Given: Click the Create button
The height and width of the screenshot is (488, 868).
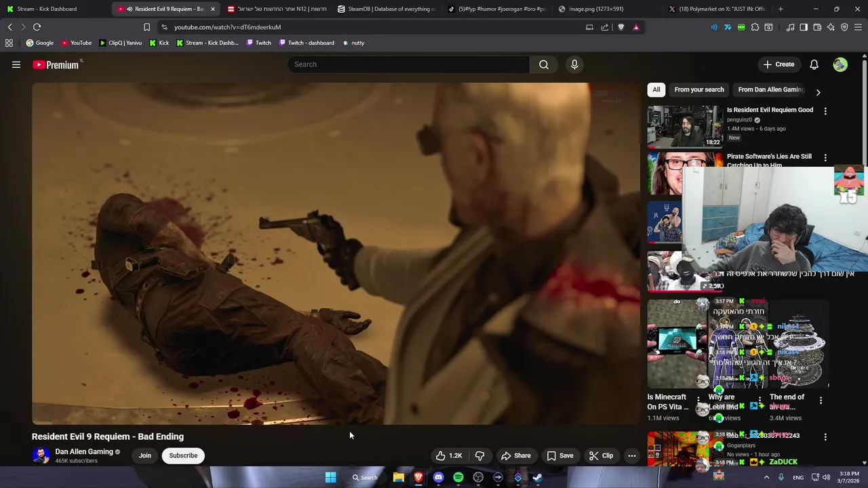Looking at the screenshot, I should 778,64.
